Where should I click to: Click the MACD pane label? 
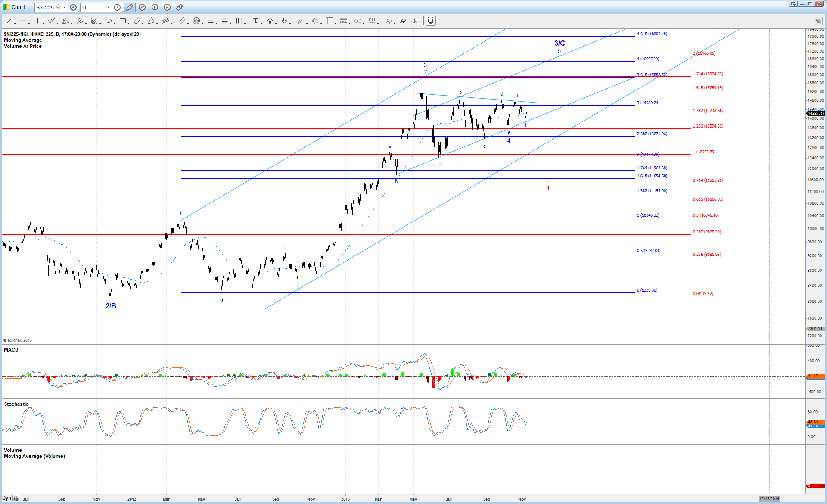tap(11, 350)
